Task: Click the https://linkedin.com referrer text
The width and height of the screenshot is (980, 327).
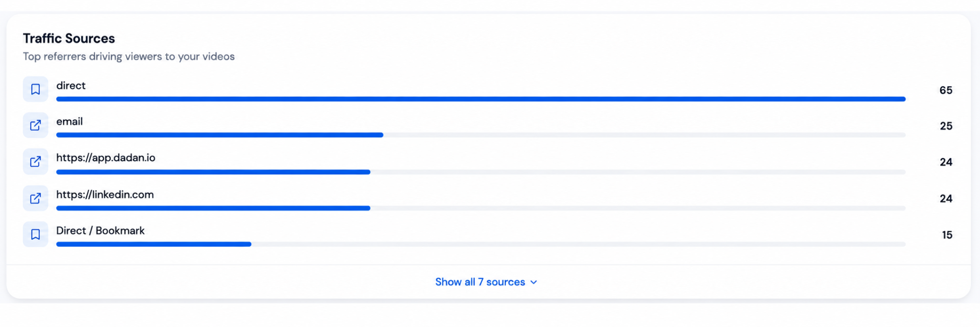Action: (105, 194)
